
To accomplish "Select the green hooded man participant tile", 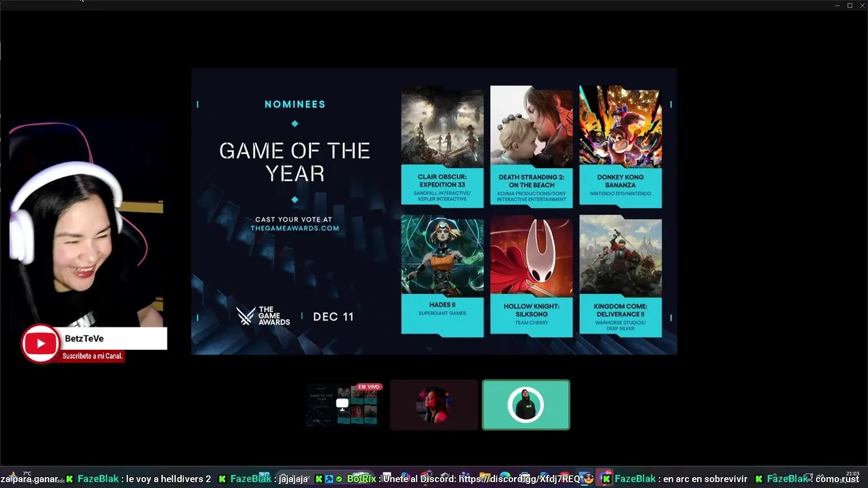I will click(x=526, y=405).
